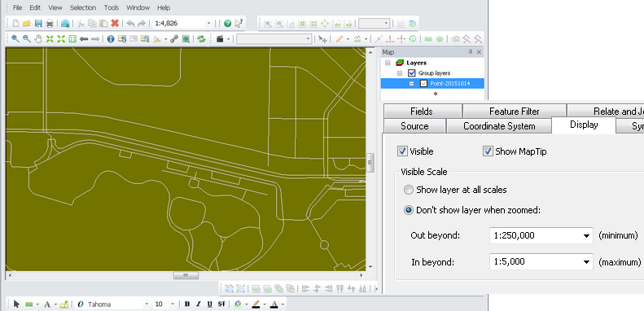
Task: Open the font size 10 dropdown
Action: 172,304
